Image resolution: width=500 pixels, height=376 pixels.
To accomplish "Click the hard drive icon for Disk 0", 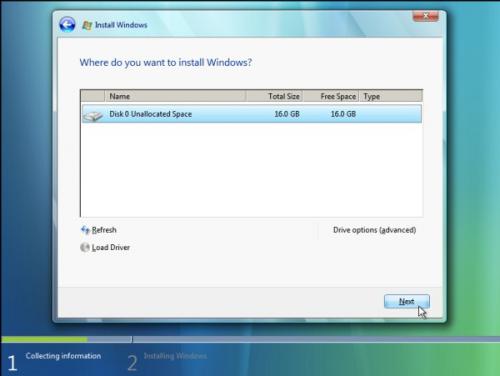I will coord(93,116).
